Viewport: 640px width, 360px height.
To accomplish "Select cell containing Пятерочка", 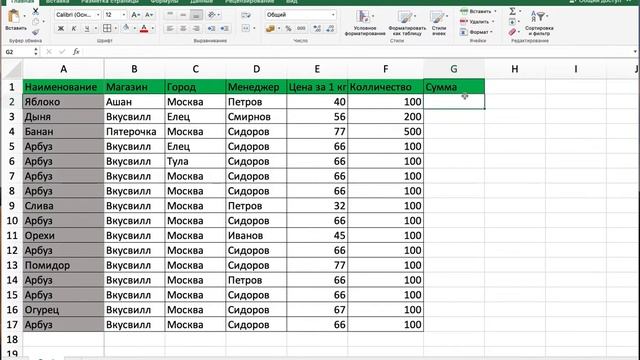I will [134, 131].
